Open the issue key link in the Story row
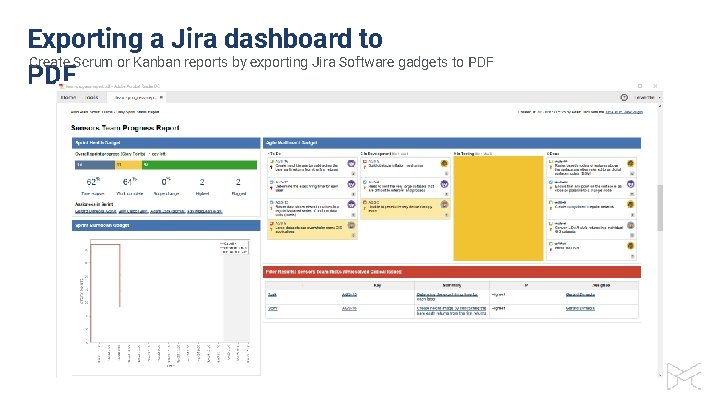Image resolution: width=720 pixels, height=405 pixels. [349, 309]
